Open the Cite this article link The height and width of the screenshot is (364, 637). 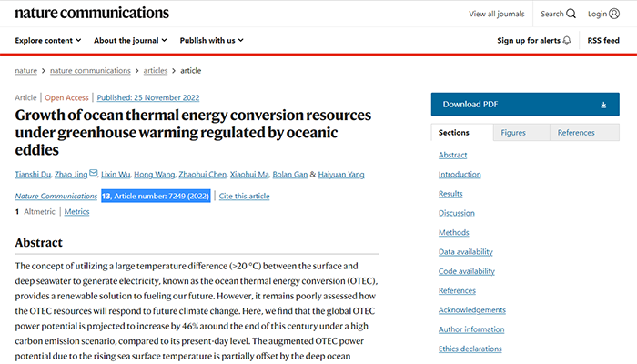click(244, 196)
